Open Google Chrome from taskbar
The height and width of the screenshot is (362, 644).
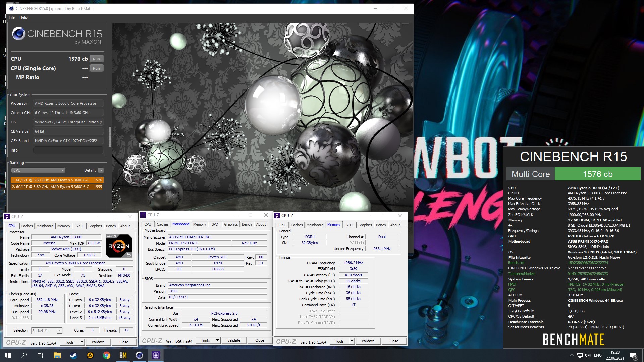pos(106,355)
